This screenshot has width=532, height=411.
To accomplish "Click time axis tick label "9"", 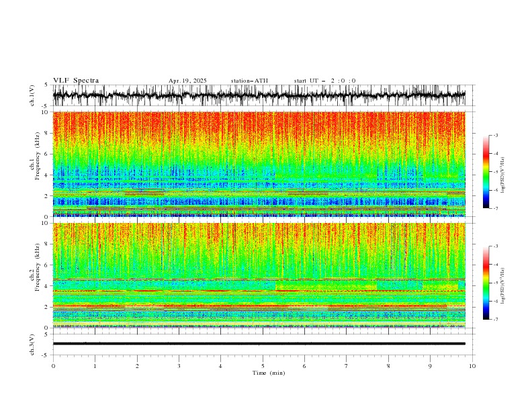I will pos(430,366).
